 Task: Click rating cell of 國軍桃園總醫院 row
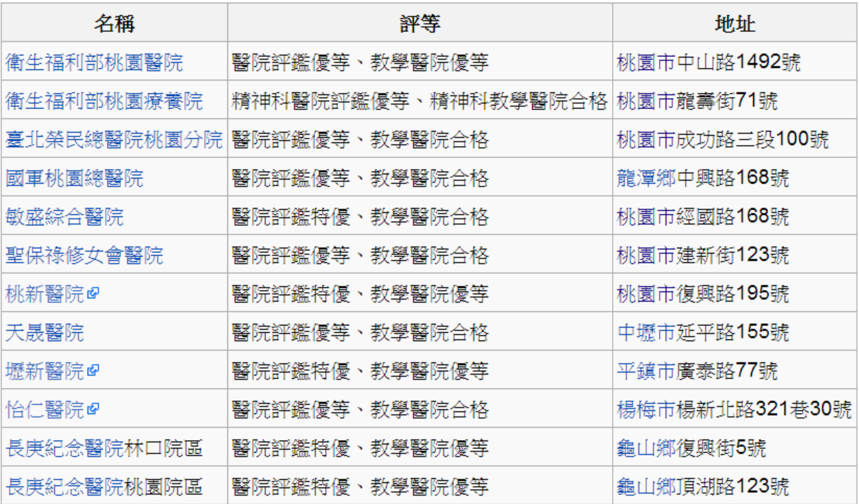(x=420, y=179)
